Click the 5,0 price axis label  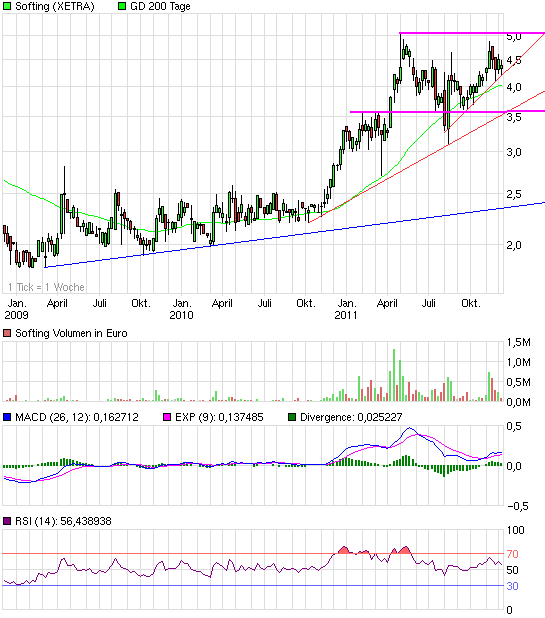[x=514, y=37]
